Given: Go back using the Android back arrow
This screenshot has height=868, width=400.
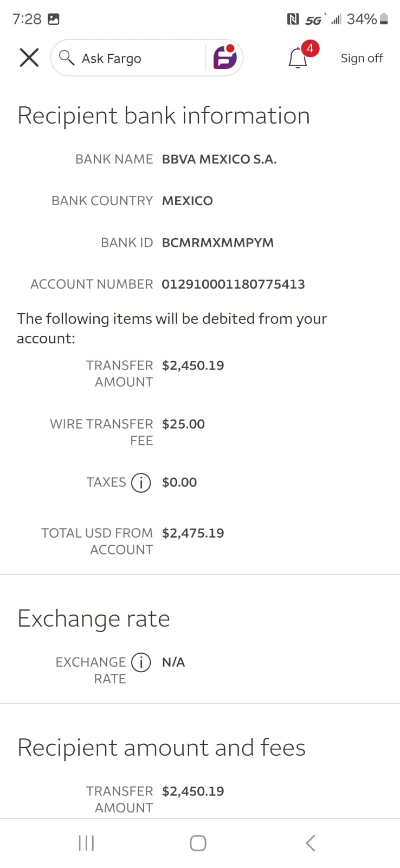Looking at the screenshot, I should (x=310, y=843).
